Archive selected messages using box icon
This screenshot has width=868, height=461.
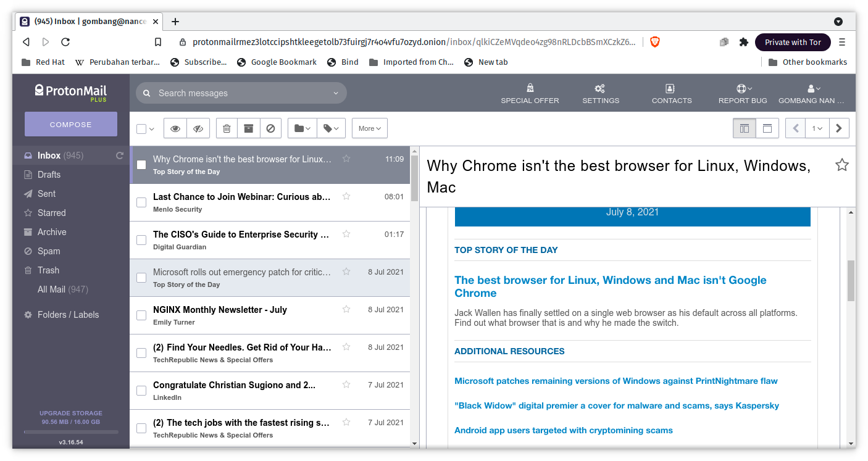(x=248, y=128)
